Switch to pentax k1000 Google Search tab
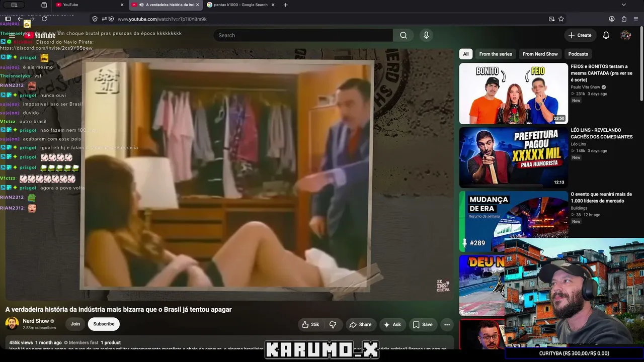Screen dimensions: 644x362 click(x=242, y=5)
